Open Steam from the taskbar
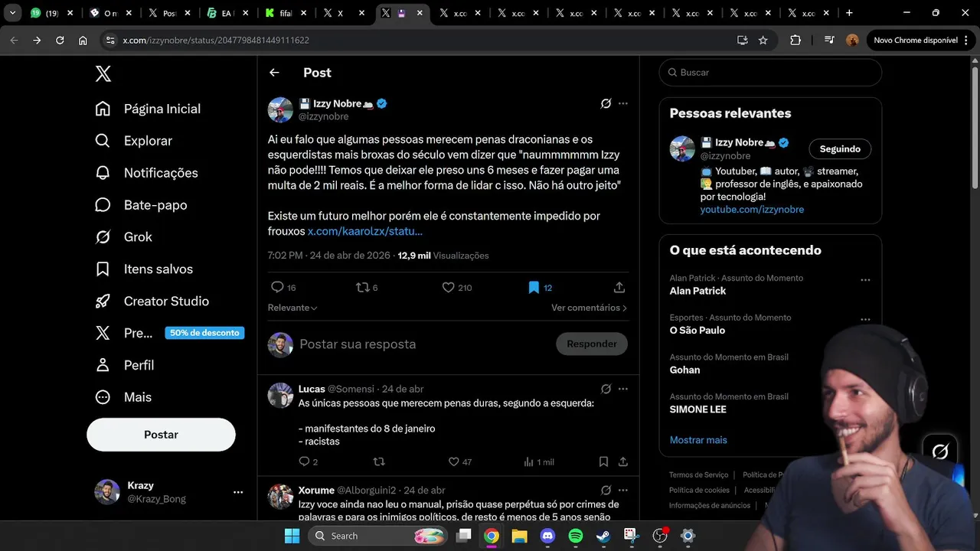Screen dimensions: 980x551 603,536
